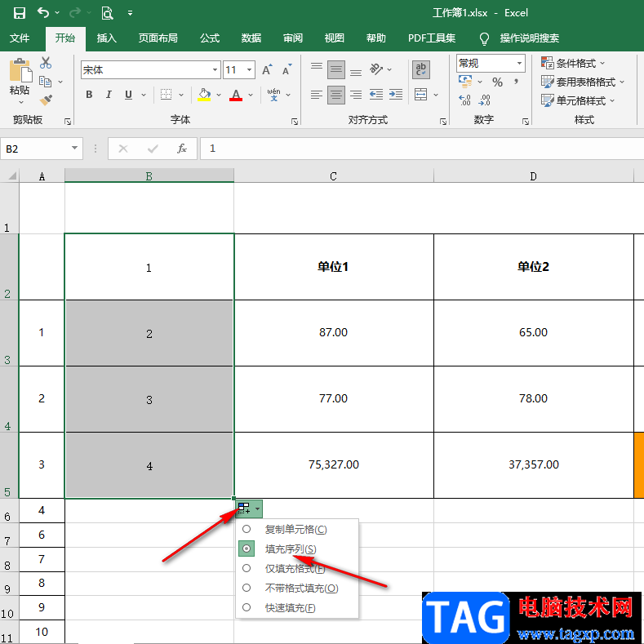Click the Percent Style icon
This screenshot has height=644, width=644.
[x=497, y=82]
